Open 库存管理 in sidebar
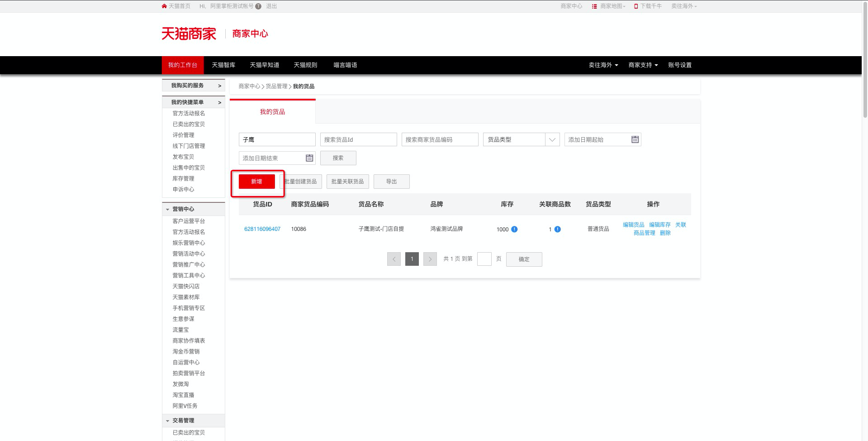The height and width of the screenshot is (441, 868). click(x=183, y=179)
